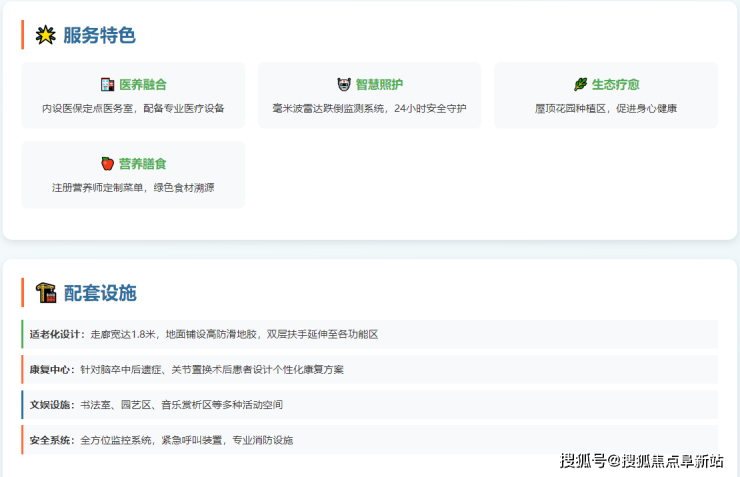Screen dimensions: 740x477
Task: Click the building icon beside 配套设施
Action: pos(46,293)
